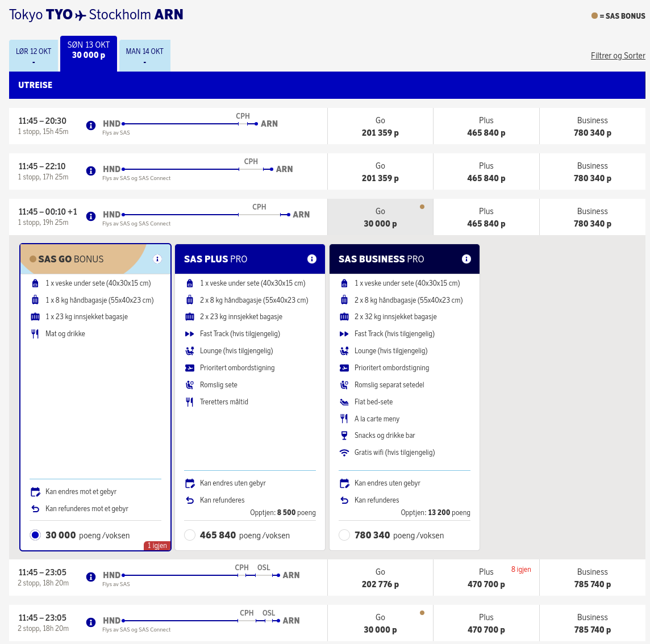Screen dimensions: 650x644
Task: Click the refund icon in SAS Business Pro
Action: coord(344,500)
